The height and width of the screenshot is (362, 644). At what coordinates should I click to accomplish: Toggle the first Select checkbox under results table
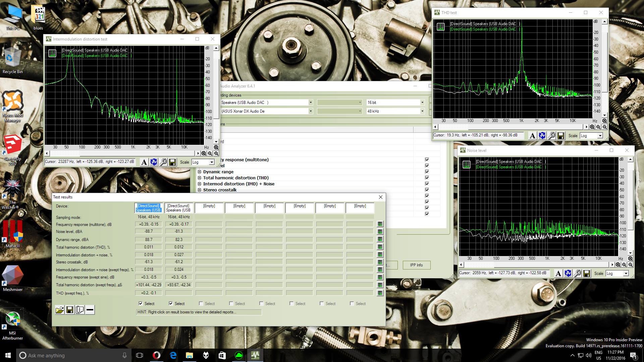point(140,304)
